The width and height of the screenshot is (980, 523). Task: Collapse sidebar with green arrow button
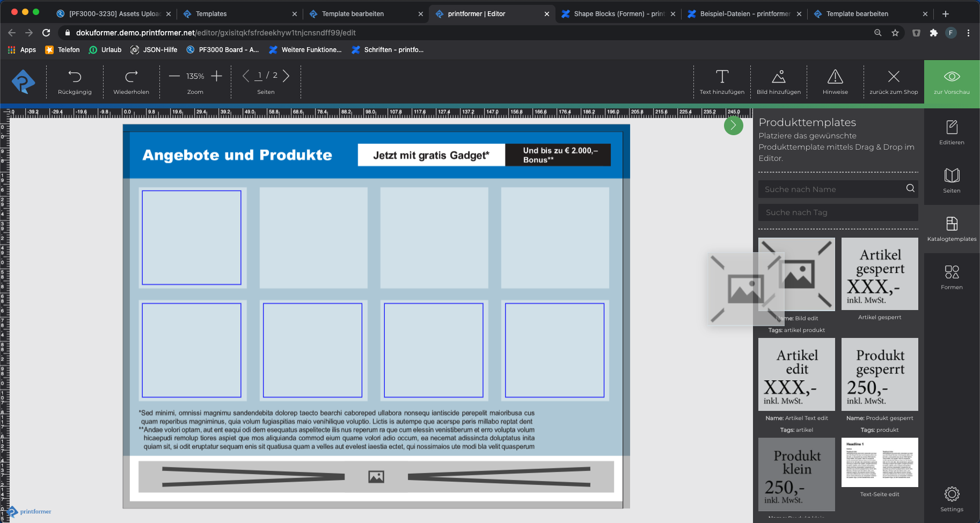pyautogui.click(x=733, y=126)
